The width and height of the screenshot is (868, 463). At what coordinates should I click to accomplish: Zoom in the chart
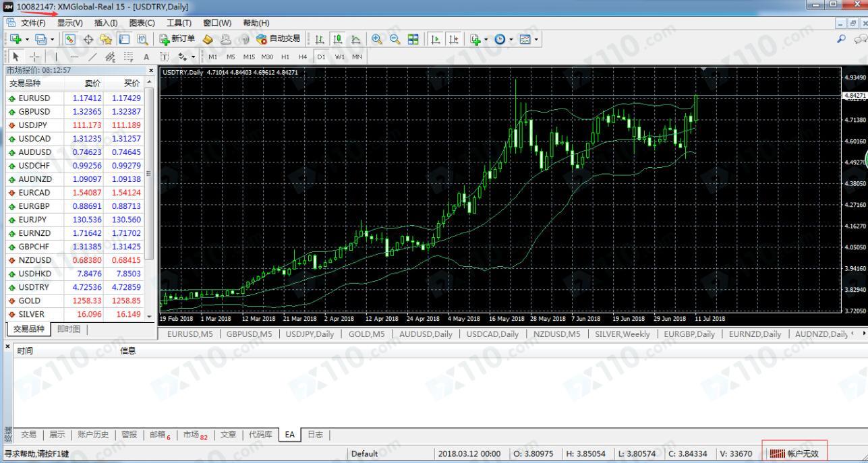tap(377, 39)
